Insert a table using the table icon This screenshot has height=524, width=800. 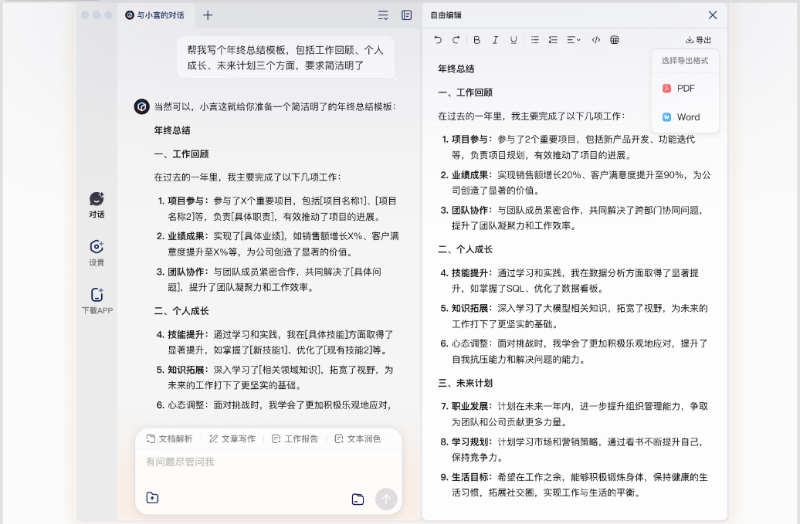pyautogui.click(x=615, y=40)
